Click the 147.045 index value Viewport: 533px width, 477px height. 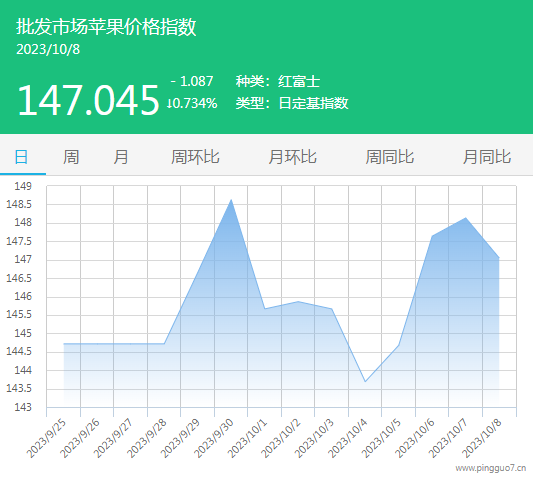pyautogui.click(x=88, y=100)
